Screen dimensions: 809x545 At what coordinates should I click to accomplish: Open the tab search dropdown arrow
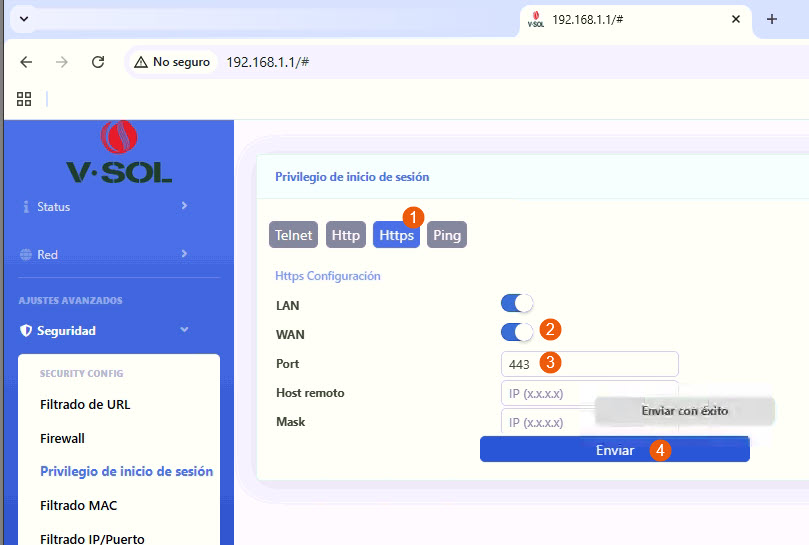click(x=24, y=20)
